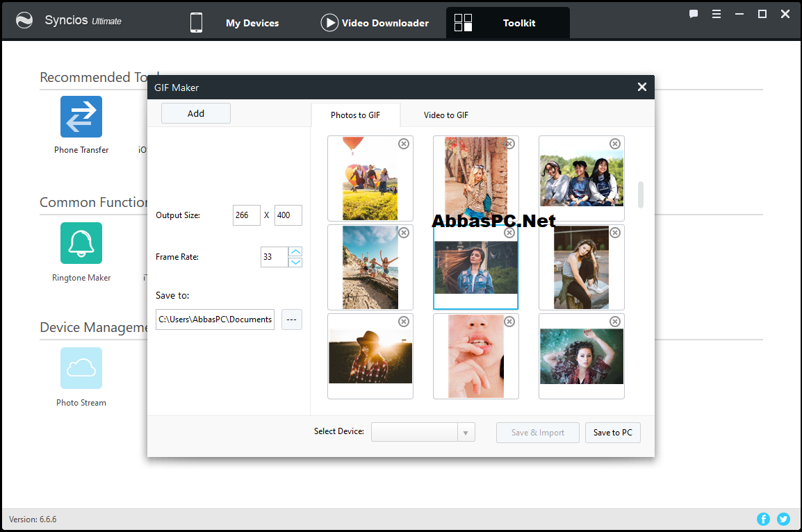The height and width of the screenshot is (532, 802).
Task: Open the Video Downloader play icon
Action: pos(329,22)
